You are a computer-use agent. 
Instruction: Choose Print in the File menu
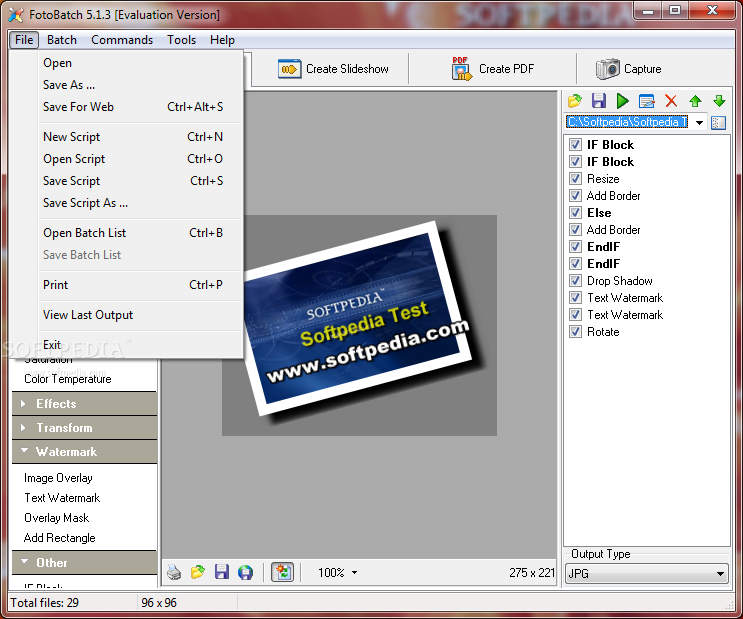click(140, 285)
